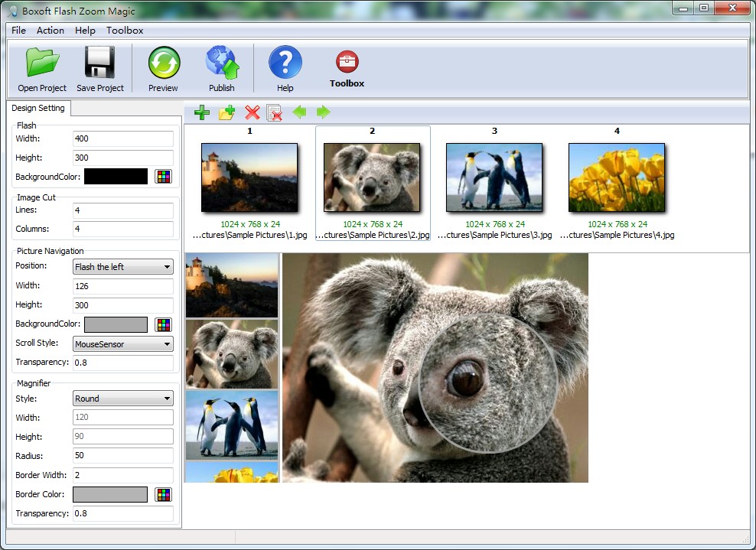Click file path text ending 4.jpg
This screenshot has width=756, height=550.
point(618,236)
